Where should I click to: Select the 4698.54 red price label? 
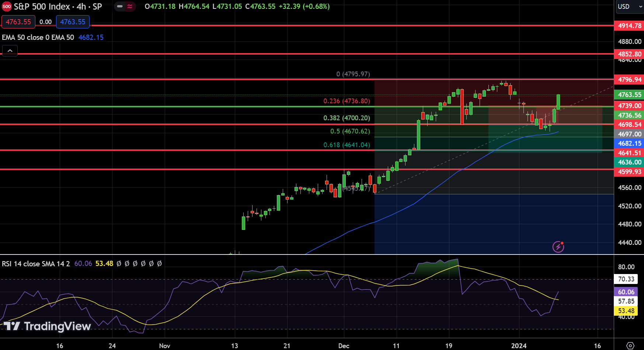click(x=629, y=125)
